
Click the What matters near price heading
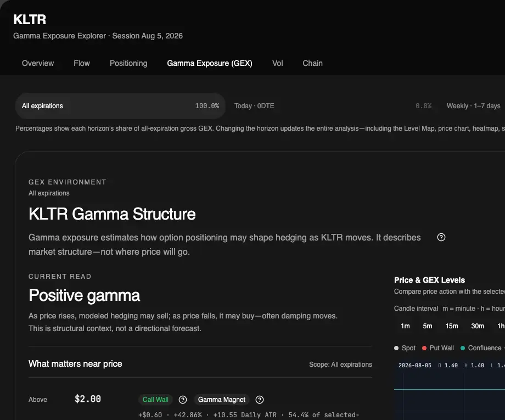[x=75, y=363]
